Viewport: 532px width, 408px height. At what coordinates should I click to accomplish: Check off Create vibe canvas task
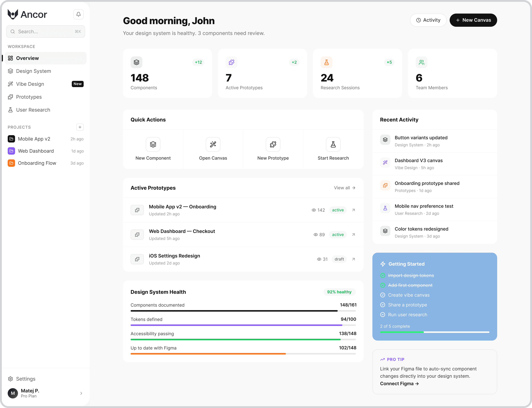pos(383,295)
